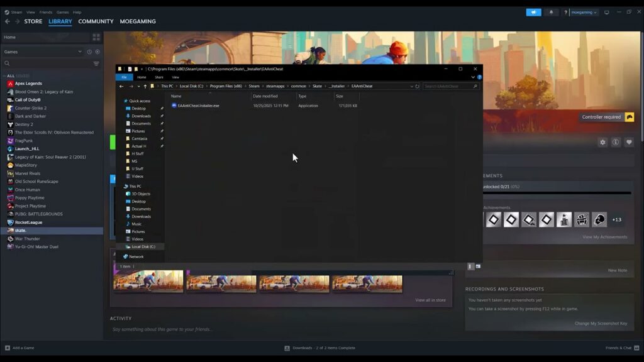Open Home in Steam library sidebar

click(x=45, y=37)
